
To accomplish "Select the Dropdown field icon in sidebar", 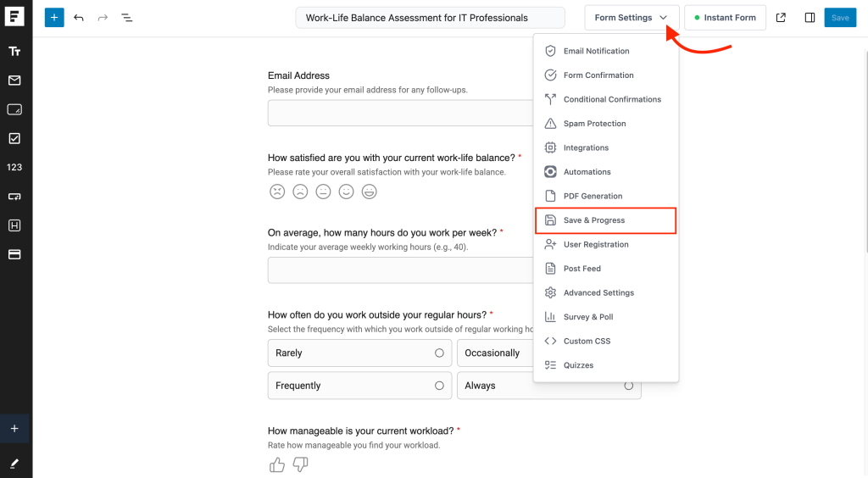I will tap(14, 197).
